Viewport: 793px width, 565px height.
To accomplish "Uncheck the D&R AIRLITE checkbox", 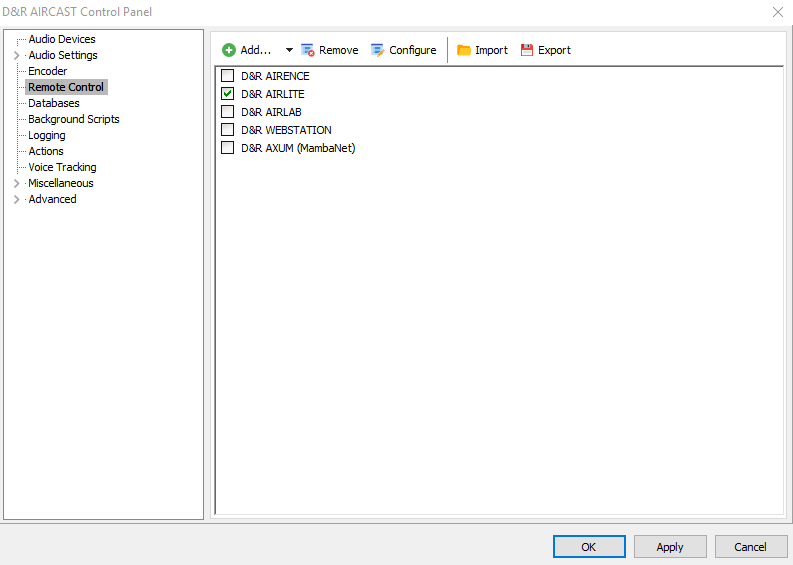I will tap(228, 94).
